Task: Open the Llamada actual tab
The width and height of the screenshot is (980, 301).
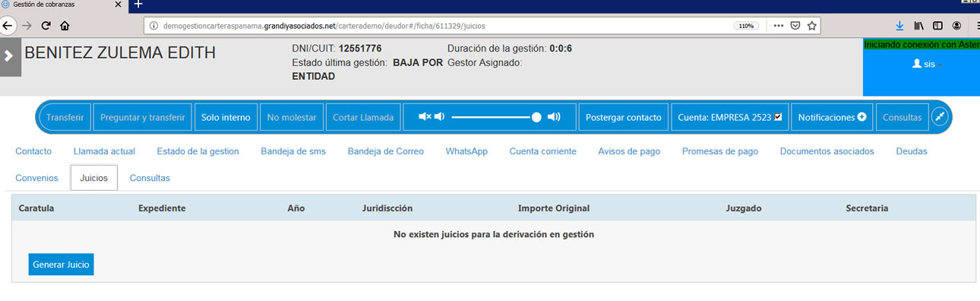Action: [x=104, y=151]
